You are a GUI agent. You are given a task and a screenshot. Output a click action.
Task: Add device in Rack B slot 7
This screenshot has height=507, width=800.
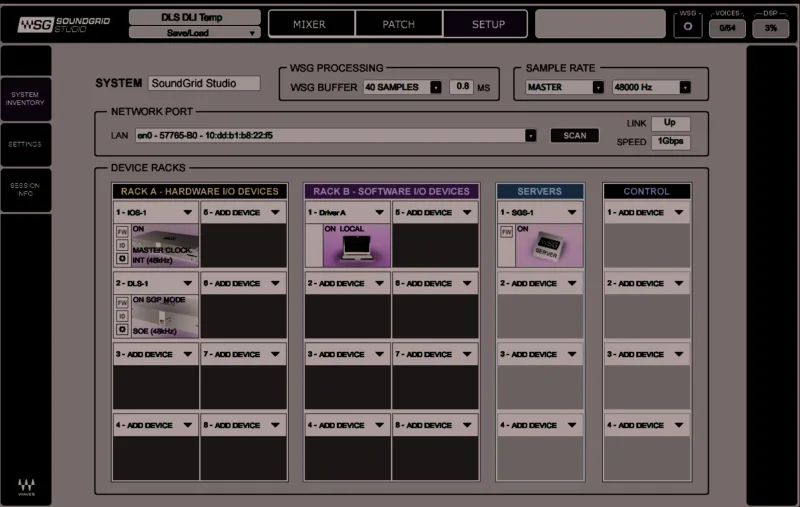(435, 354)
